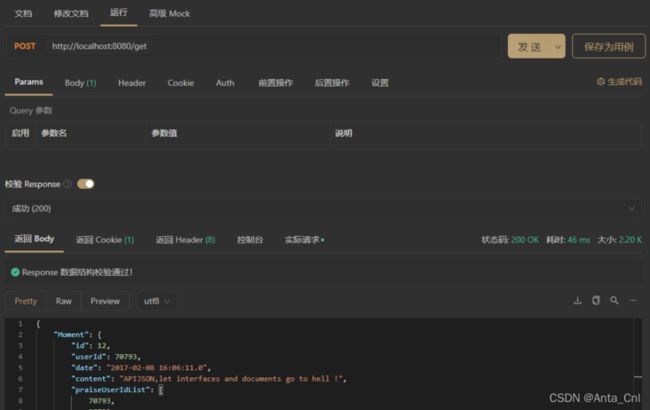Viewport: 650px width, 410px height.
Task: Open the POST method selector
Action: pyautogui.click(x=25, y=46)
